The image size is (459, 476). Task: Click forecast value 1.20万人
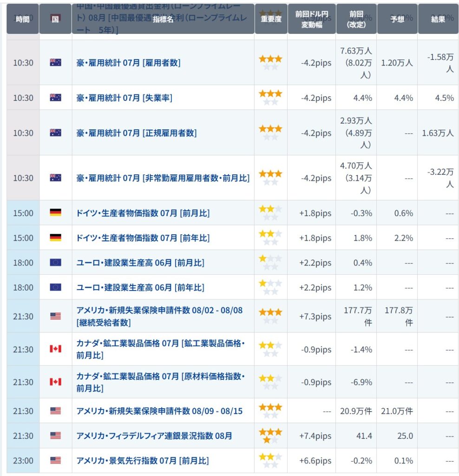tap(397, 63)
